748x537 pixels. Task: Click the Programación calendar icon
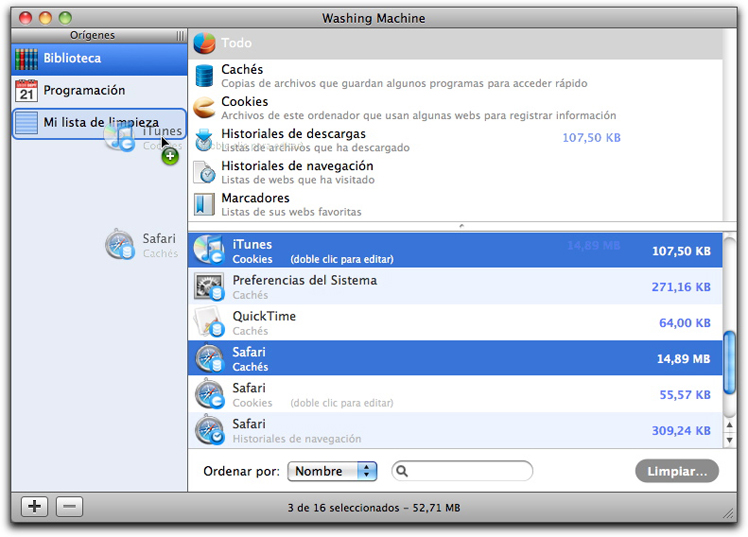click(x=26, y=91)
